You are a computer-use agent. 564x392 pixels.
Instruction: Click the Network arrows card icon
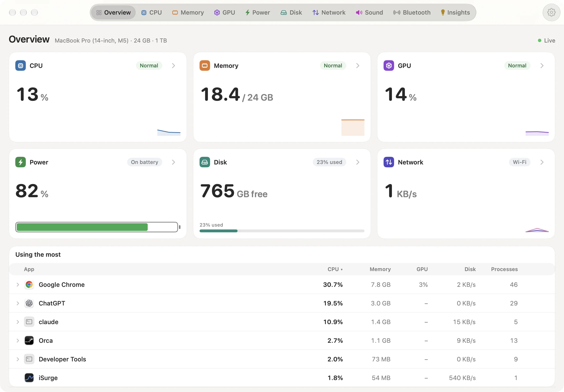pos(389,162)
